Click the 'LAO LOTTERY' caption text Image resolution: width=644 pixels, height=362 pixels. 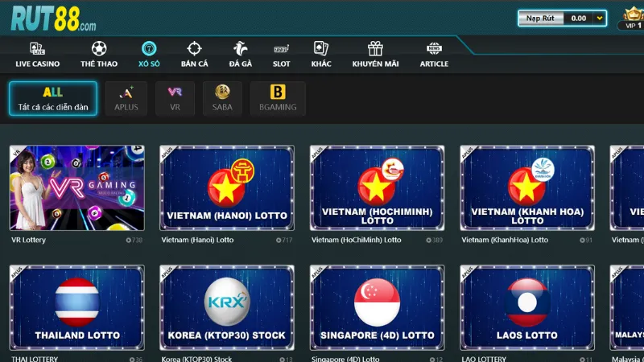pos(484,359)
